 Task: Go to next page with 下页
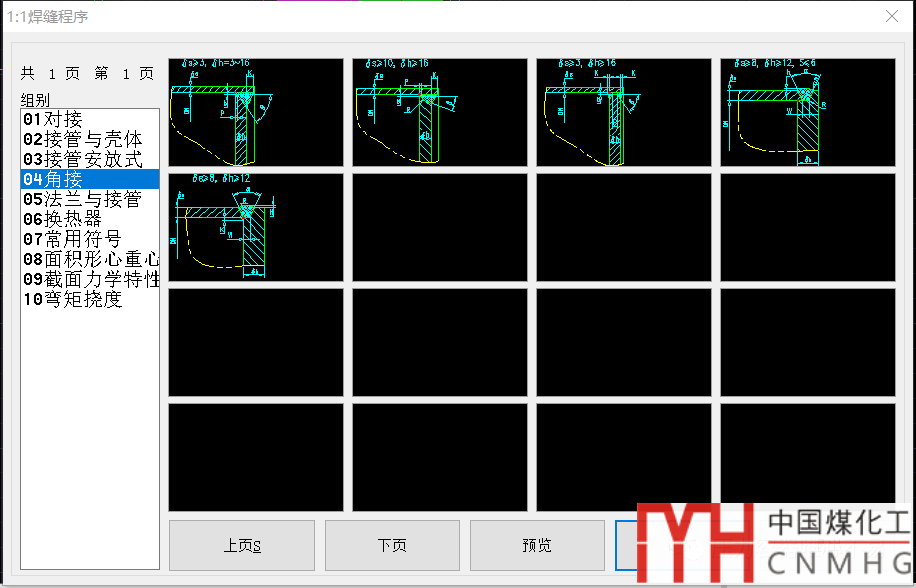(x=392, y=545)
